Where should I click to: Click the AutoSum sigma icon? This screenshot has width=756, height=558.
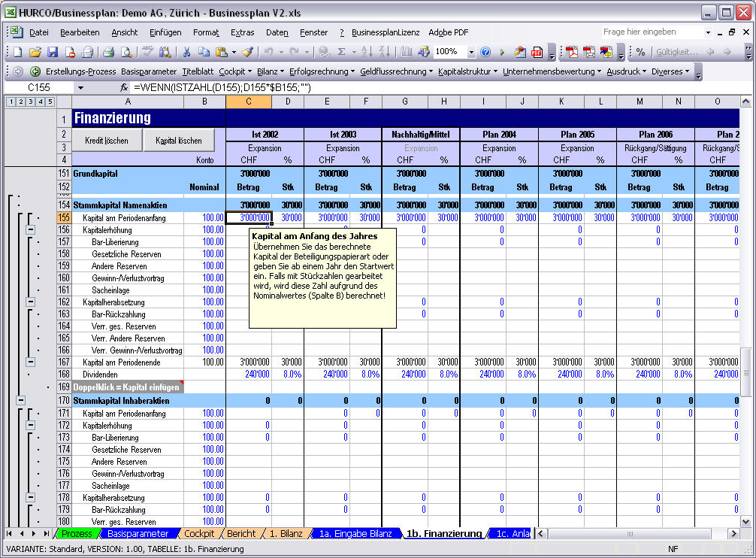pos(341,52)
